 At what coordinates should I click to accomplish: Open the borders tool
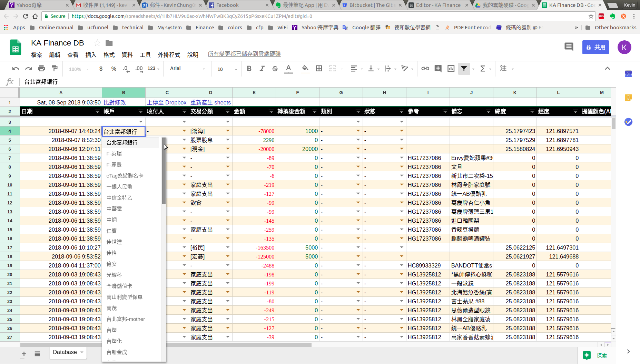click(x=319, y=69)
